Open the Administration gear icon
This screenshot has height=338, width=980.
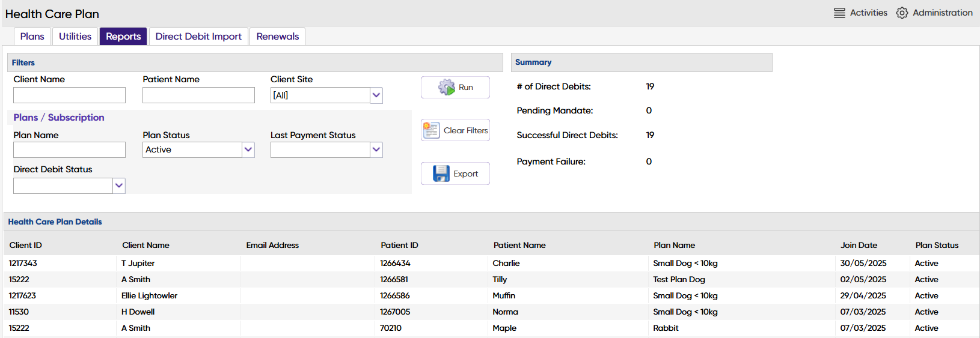click(902, 13)
